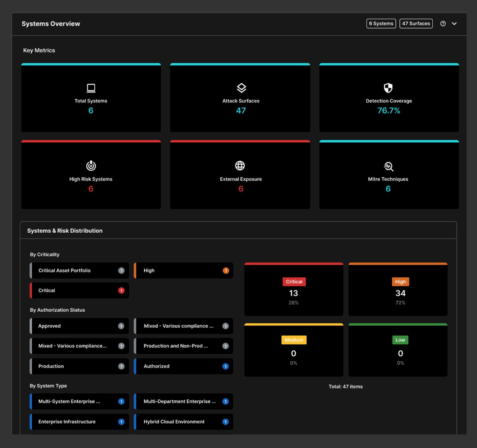Select the External Exposure globe icon
Viewport: 477px width, 448px height.
coord(240,166)
